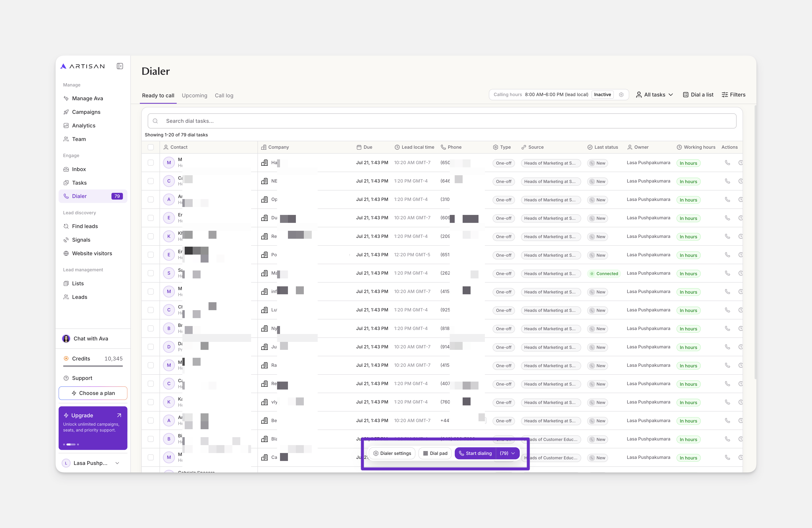Open the All tasks dropdown
812x528 pixels.
click(x=654, y=95)
